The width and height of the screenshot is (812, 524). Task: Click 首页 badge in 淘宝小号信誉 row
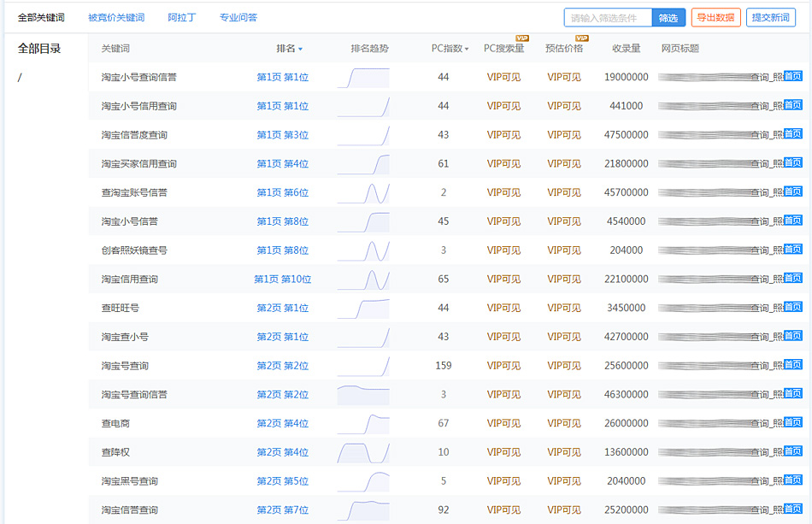[x=793, y=221]
